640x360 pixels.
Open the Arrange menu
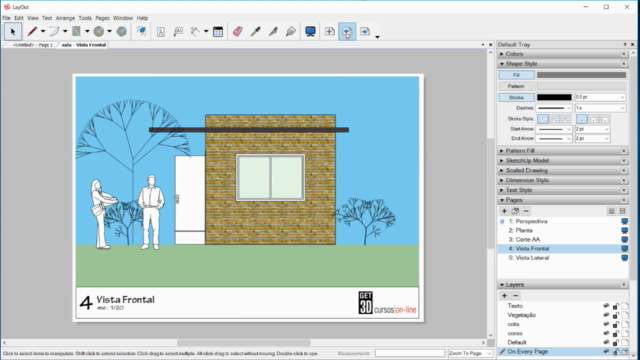pos(65,18)
